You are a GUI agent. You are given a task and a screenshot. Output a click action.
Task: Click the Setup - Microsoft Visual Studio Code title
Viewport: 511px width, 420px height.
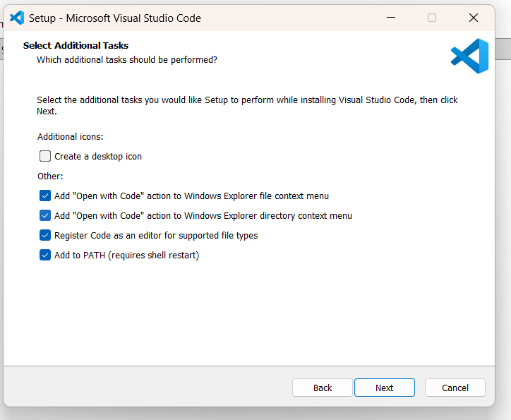coord(115,18)
